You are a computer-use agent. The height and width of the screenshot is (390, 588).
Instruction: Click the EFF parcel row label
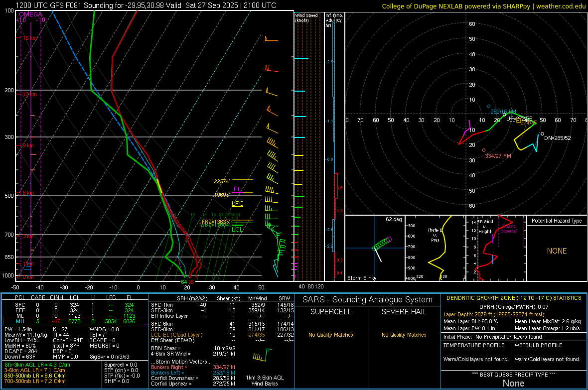tap(20, 310)
